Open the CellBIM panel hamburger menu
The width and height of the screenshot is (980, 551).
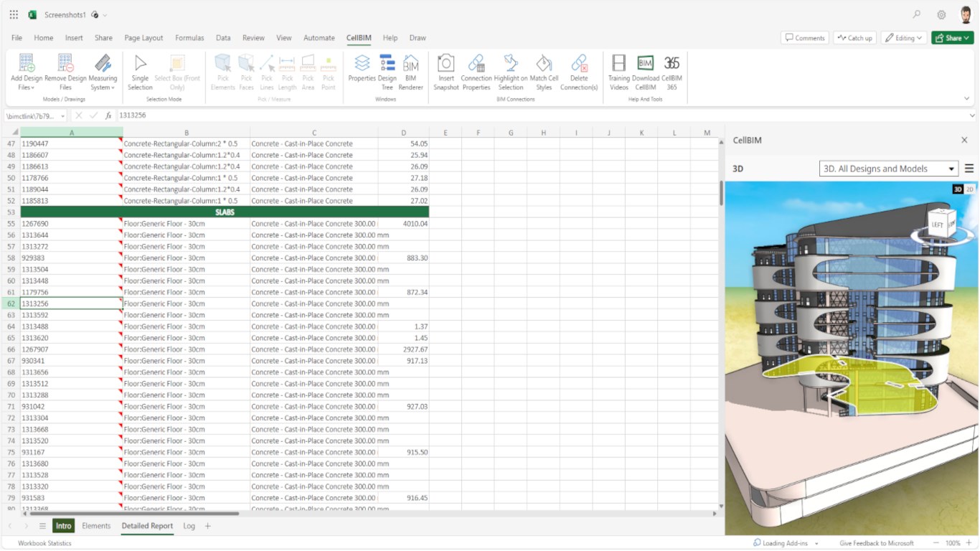point(969,169)
